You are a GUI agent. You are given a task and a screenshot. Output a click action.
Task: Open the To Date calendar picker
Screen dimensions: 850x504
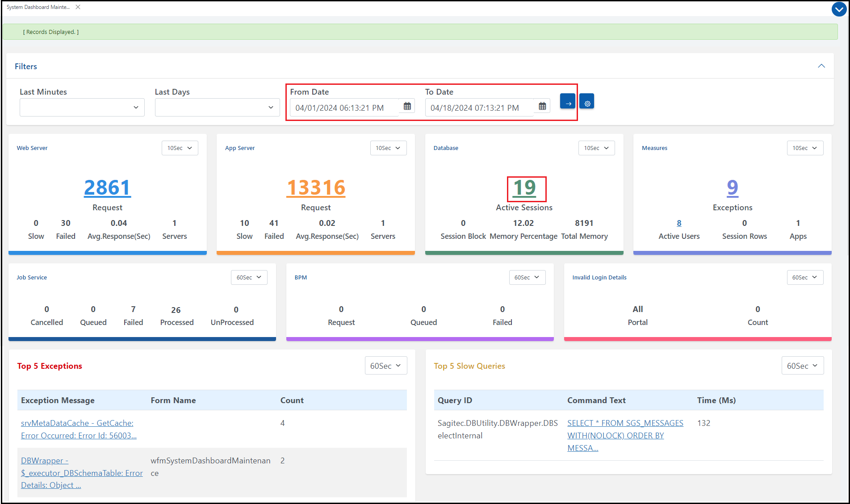point(542,106)
